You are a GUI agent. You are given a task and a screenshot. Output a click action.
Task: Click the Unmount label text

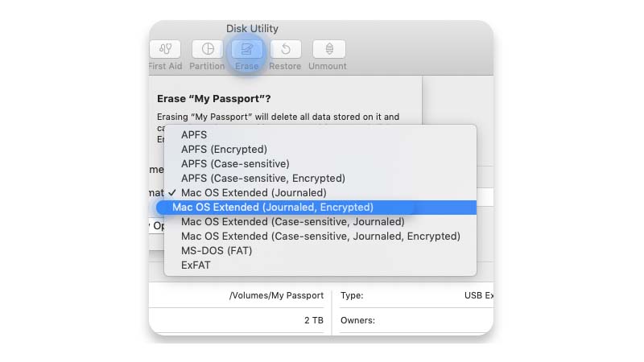pos(328,66)
